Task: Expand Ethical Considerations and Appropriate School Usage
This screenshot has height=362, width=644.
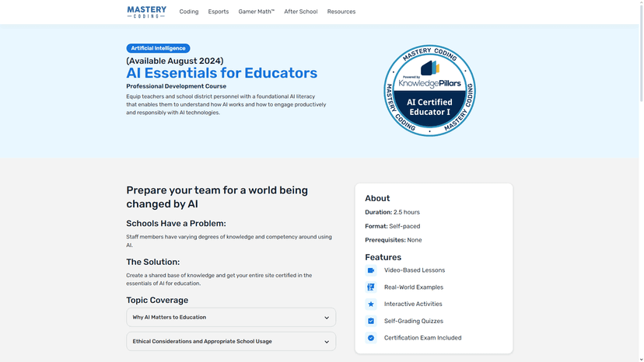Action: (231, 342)
